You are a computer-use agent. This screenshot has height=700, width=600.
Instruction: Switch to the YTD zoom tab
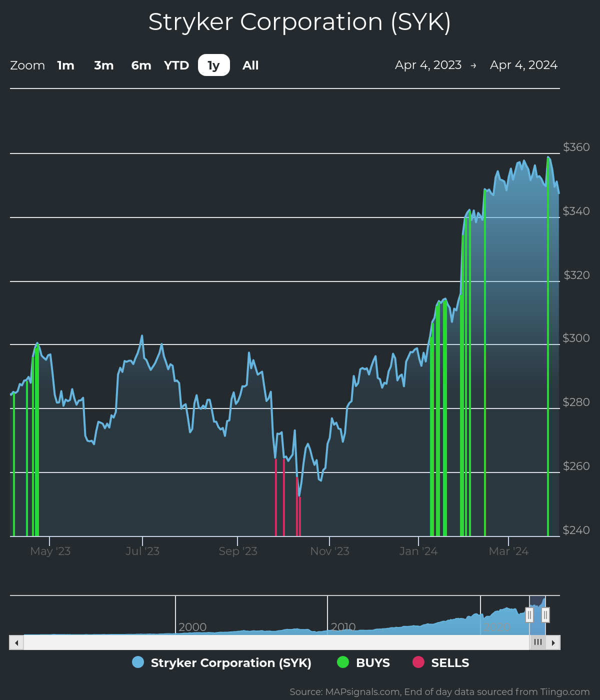point(176,65)
